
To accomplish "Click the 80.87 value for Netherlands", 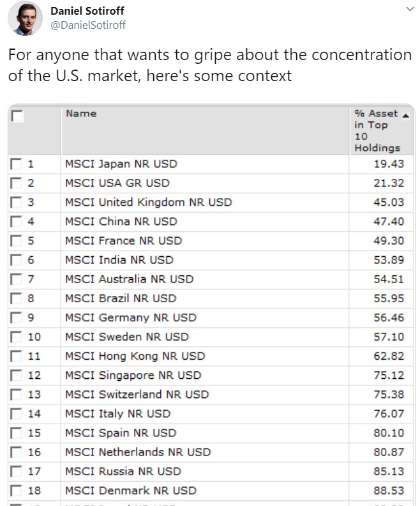I will [x=389, y=452].
